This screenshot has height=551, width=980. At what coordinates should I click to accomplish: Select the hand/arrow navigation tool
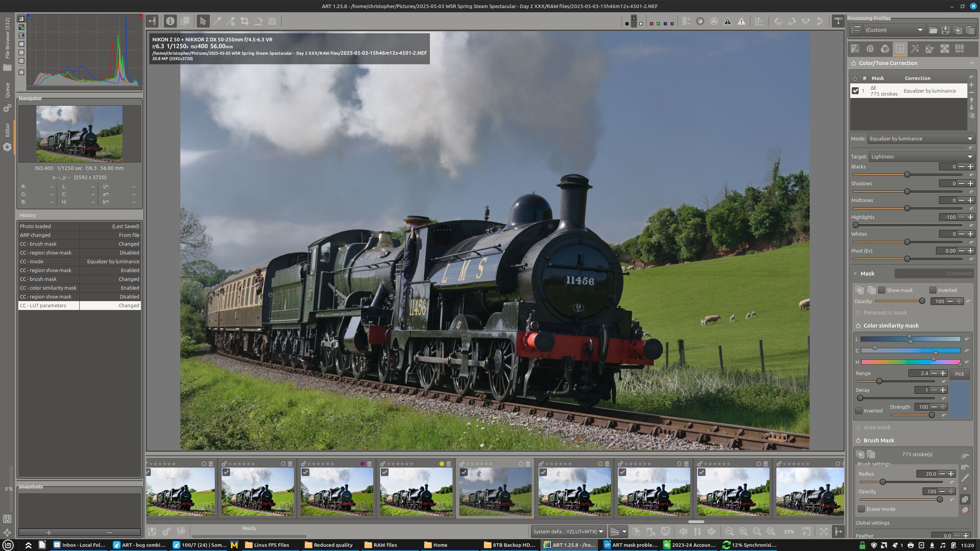coord(203,21)
